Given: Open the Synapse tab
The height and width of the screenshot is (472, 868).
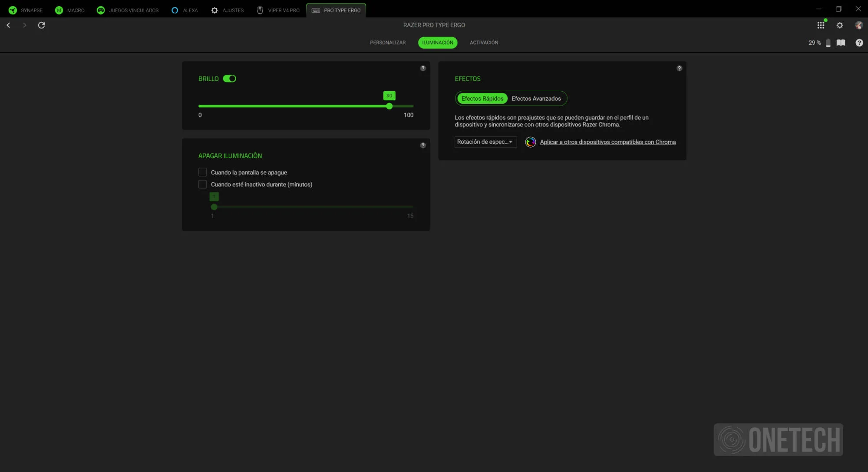Looking at the screenshot, I should [26, 10].
